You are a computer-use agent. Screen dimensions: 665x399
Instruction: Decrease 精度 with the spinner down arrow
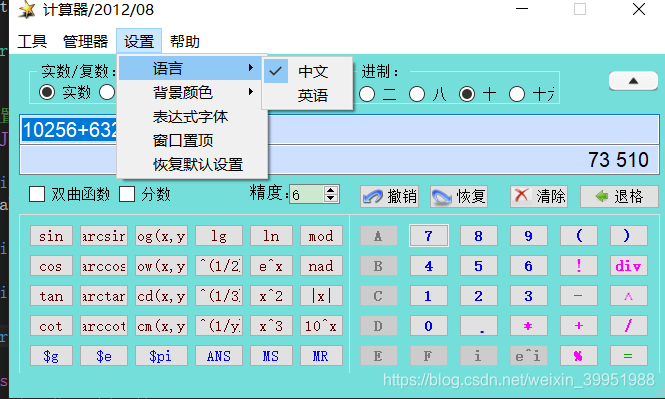pos(331,199)
